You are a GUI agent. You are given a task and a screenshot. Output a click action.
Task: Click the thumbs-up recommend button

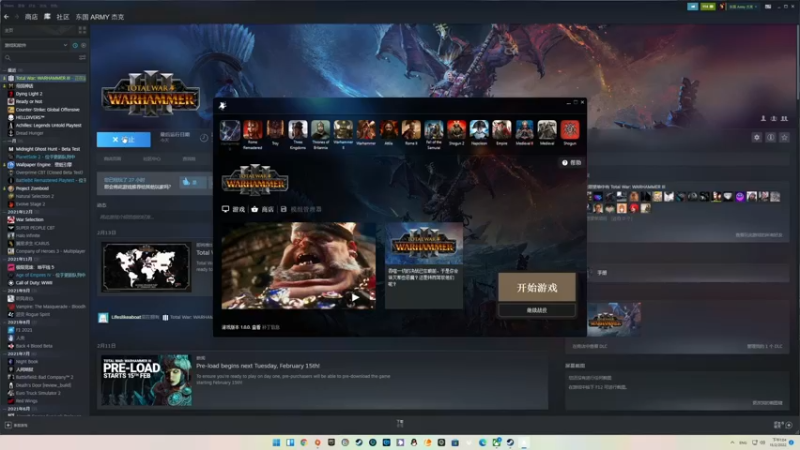click(x=192, y=182)
